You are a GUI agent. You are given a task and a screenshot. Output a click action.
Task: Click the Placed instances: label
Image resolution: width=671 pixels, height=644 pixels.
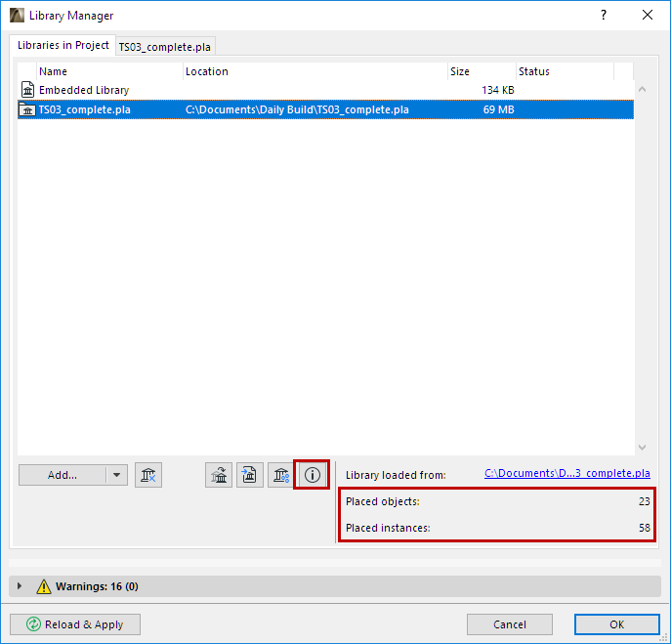388,528
